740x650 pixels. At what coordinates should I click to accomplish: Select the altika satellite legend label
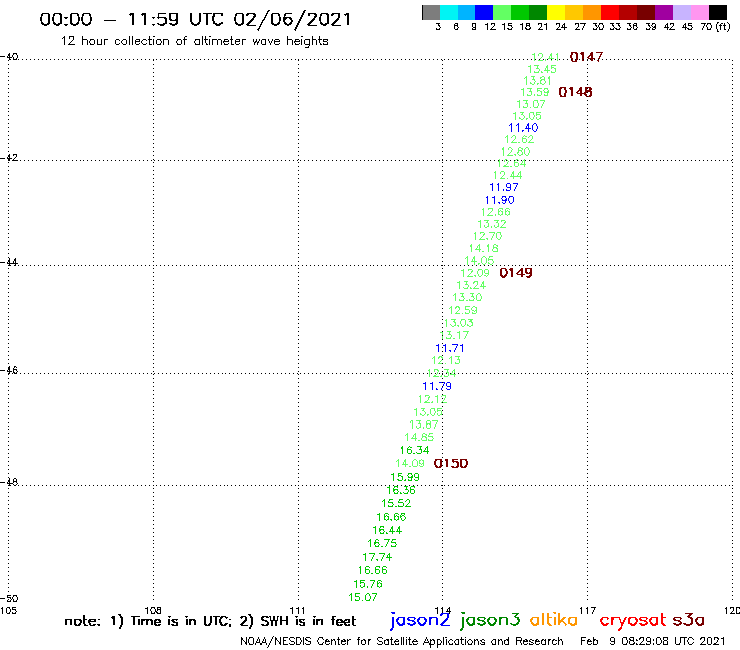coord(553,620)
